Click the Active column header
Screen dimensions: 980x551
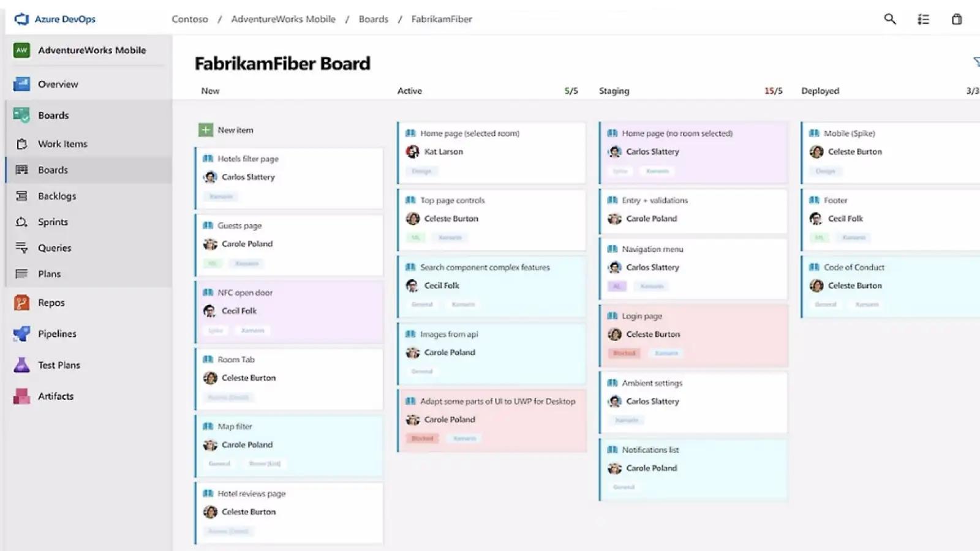click(409, 91)
